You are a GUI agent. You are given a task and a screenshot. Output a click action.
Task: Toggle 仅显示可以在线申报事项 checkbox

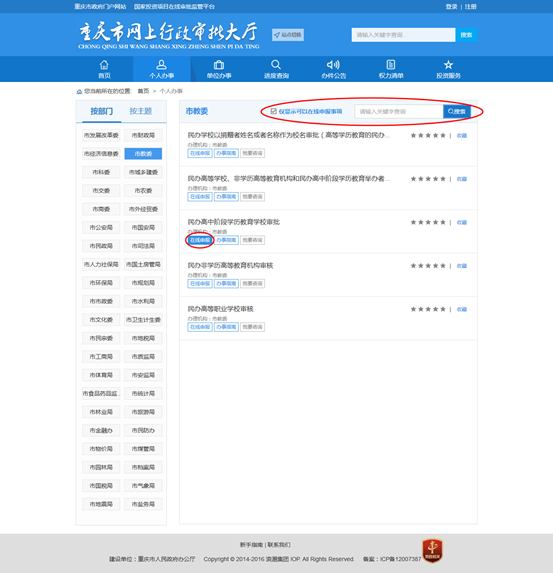coord(273,111)
